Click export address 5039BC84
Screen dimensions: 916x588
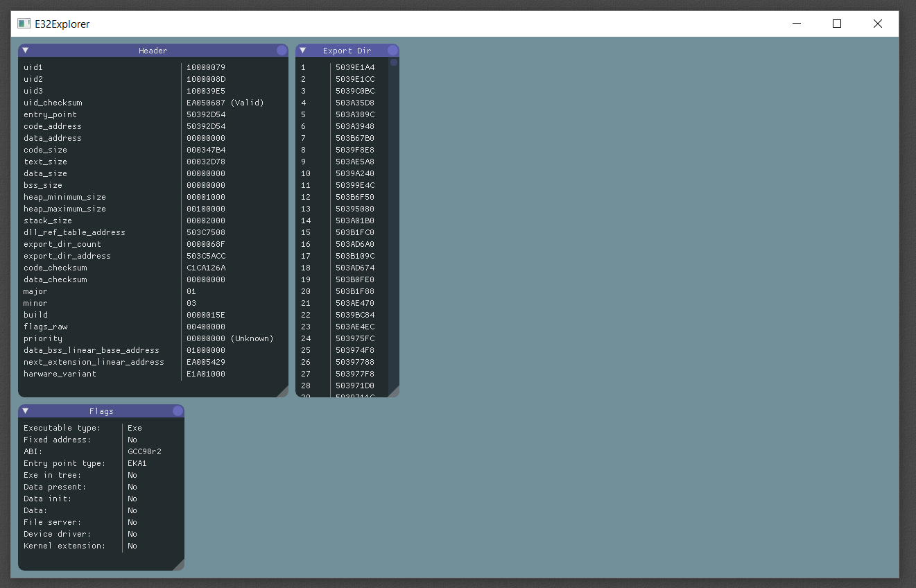tap(355, 315)
